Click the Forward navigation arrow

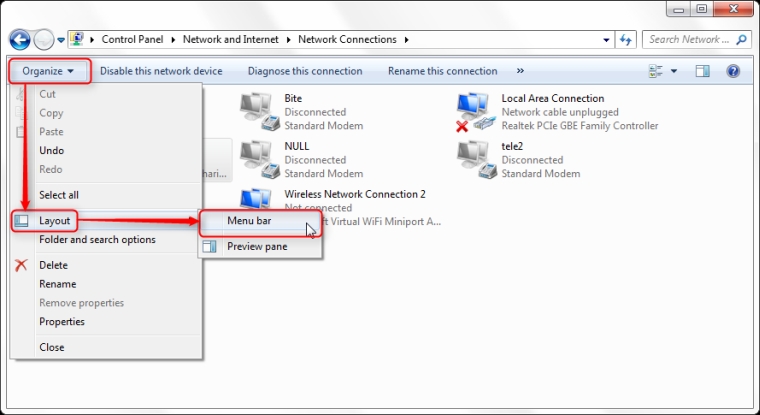click(44, 40)
